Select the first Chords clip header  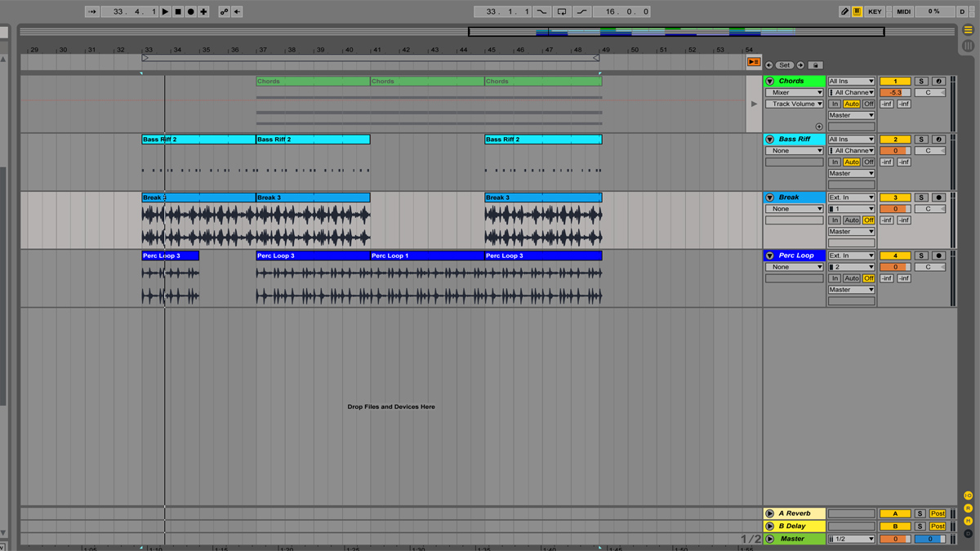(313, 82)
